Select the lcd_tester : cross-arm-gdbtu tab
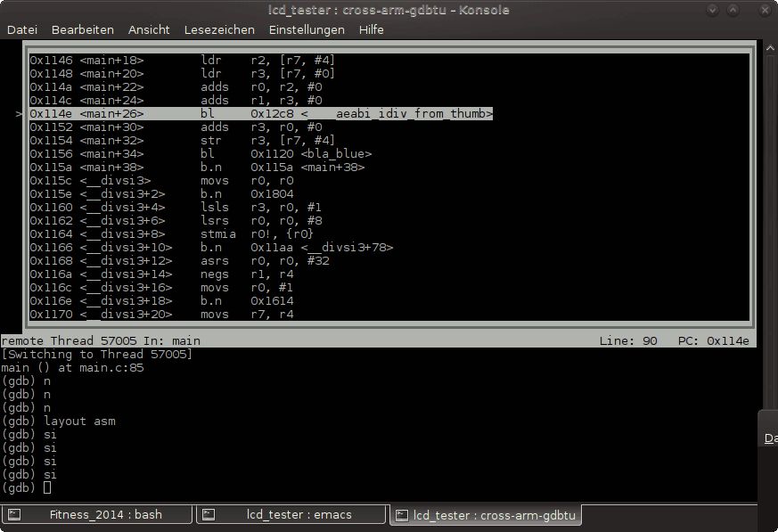778x532 pixels. [x=486, y=515]
